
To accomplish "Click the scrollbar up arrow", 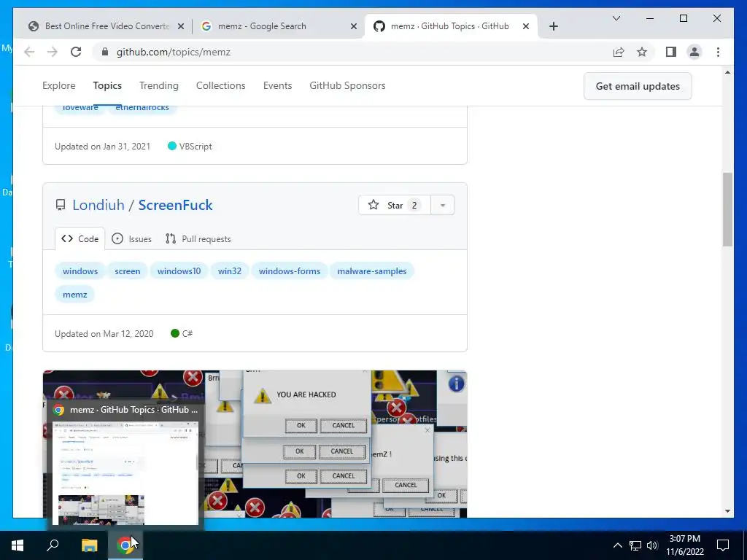I will [x=727, y=72].
